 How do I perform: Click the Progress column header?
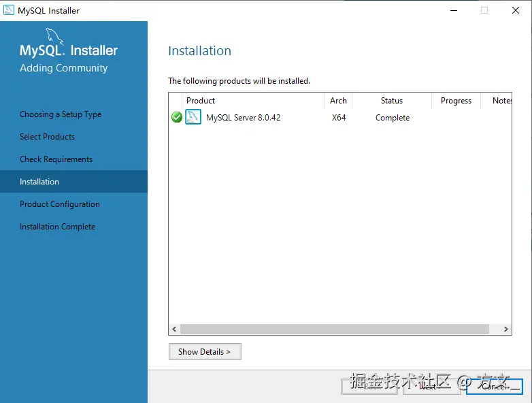click(456, 101)
